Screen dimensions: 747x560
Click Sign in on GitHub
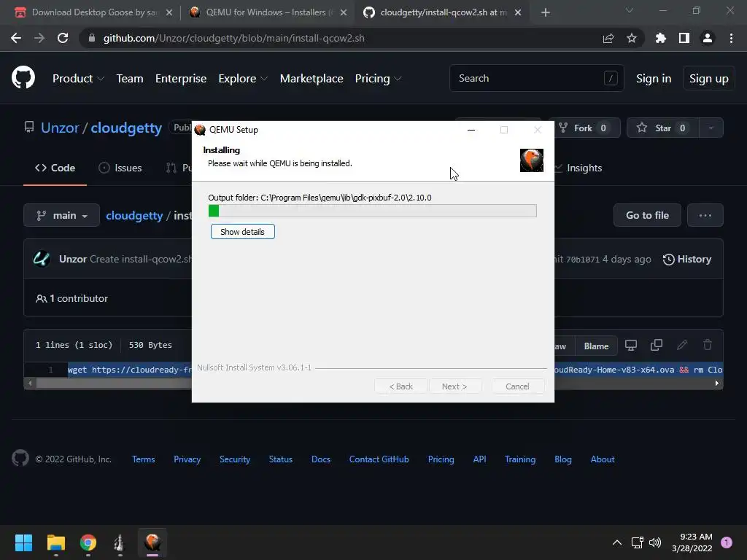pos(654,79)
